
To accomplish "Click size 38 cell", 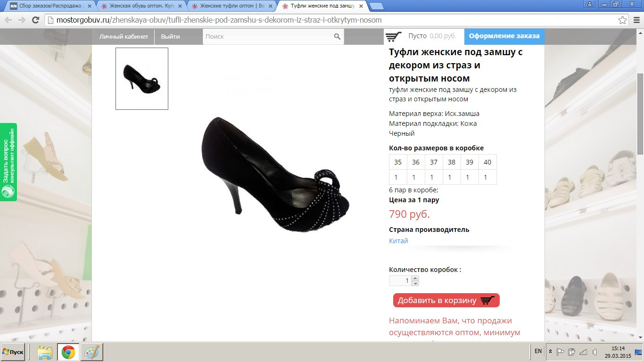I will [x=452, y=162].
